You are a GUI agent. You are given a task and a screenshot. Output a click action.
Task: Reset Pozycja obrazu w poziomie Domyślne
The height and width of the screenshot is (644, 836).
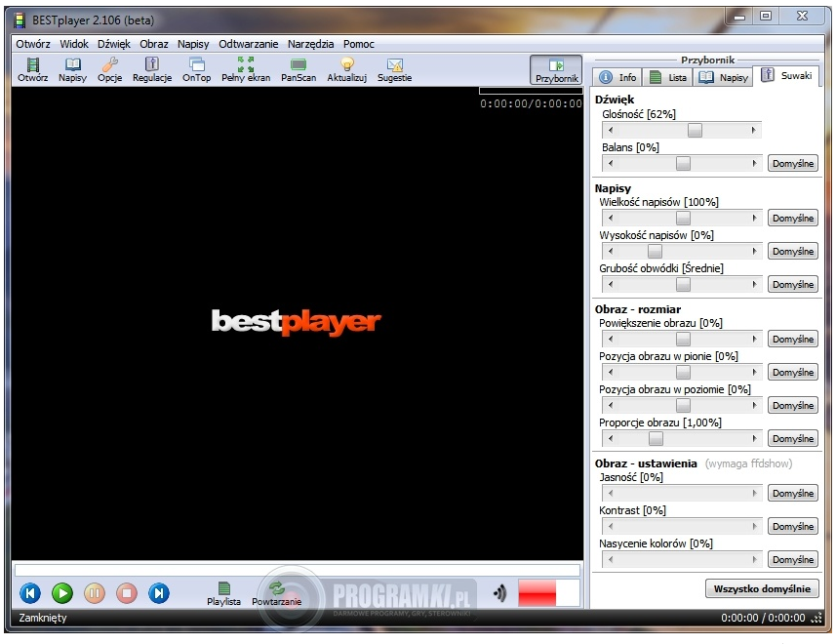[x=793, y=405]
